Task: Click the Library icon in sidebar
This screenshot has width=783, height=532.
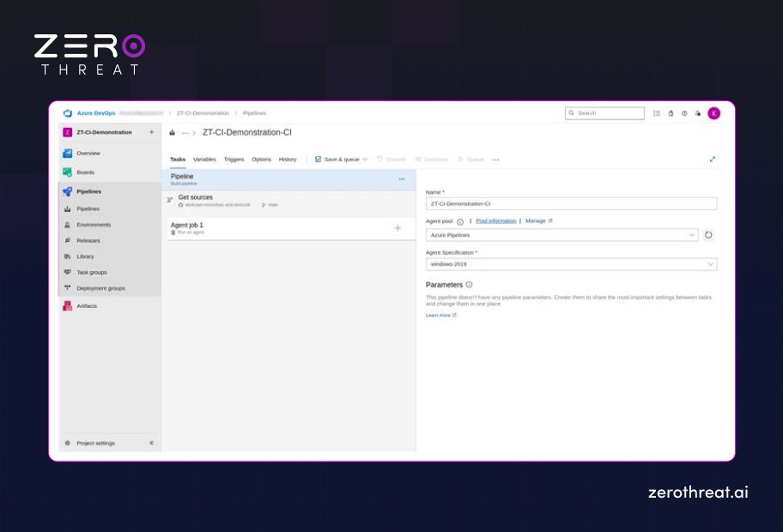Action: coord(68,257)
